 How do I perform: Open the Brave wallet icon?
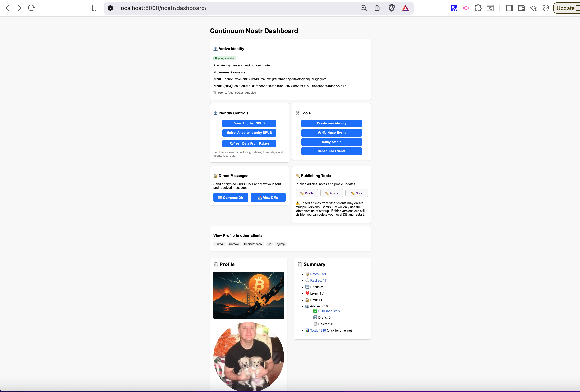click(521, 8)
